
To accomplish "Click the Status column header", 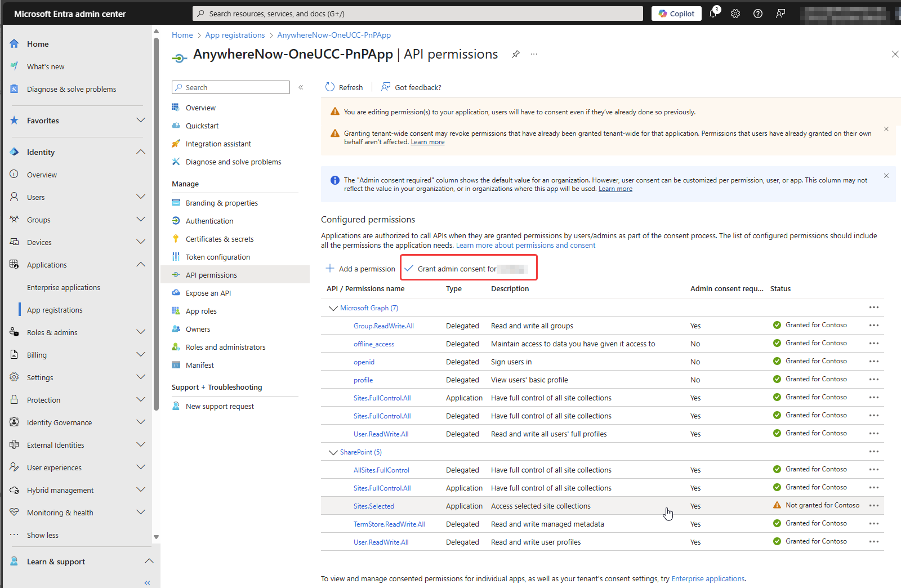I will tap(780, 288).
